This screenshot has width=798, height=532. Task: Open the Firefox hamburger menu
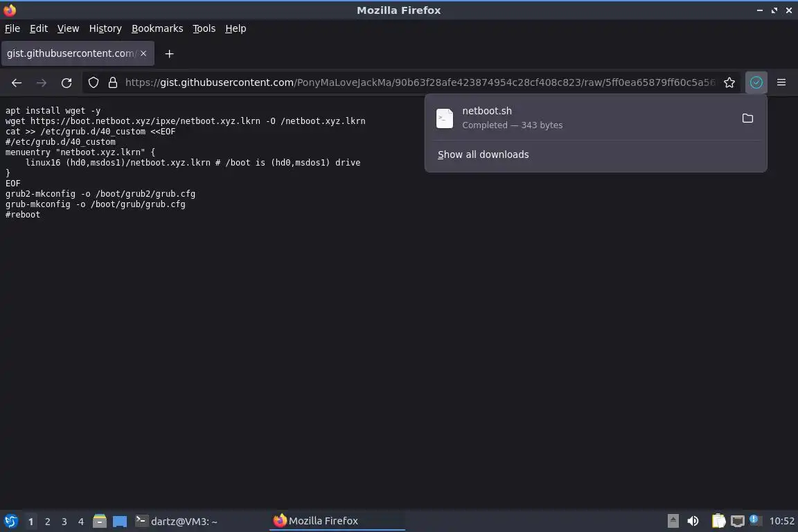(x=781, y=82)
